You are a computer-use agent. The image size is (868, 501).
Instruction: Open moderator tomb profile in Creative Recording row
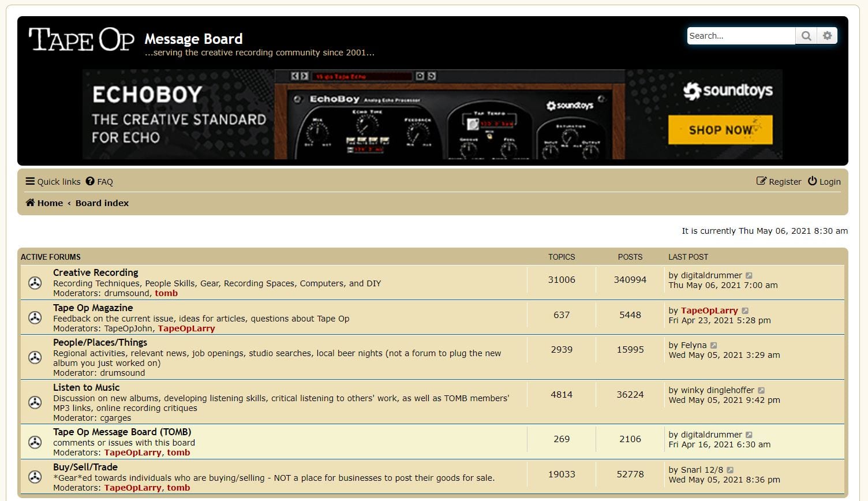(166, 293)
